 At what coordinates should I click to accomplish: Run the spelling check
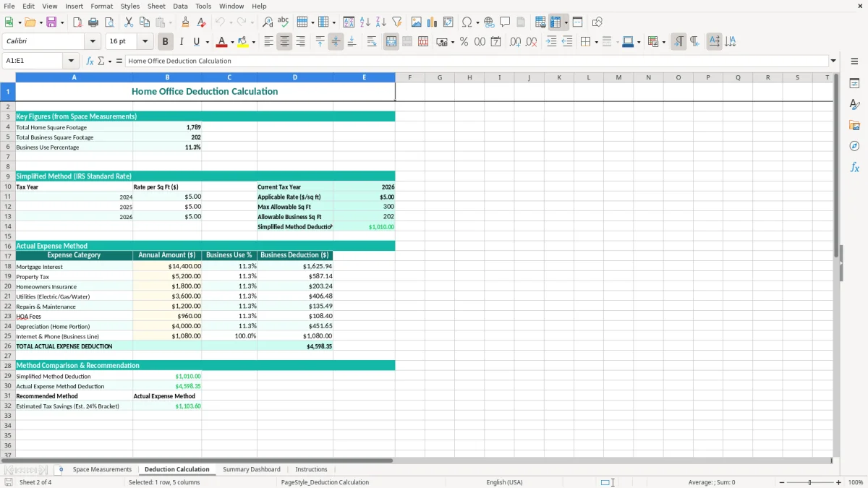point(284,22)
